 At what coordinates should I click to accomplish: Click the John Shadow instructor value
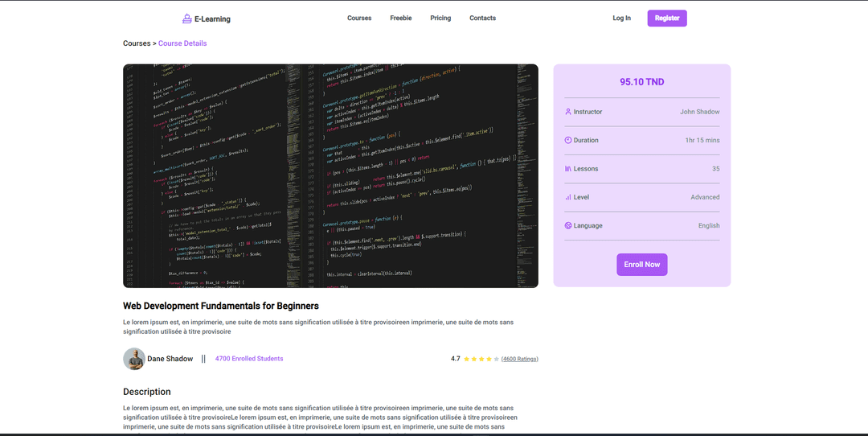pos(700,111)
